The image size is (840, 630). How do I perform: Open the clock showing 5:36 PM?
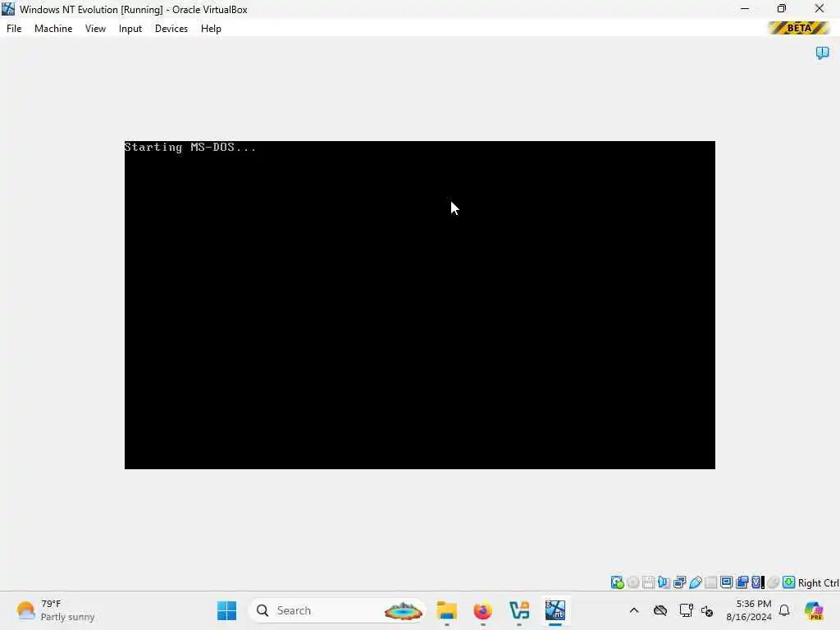tap(748, 610)
